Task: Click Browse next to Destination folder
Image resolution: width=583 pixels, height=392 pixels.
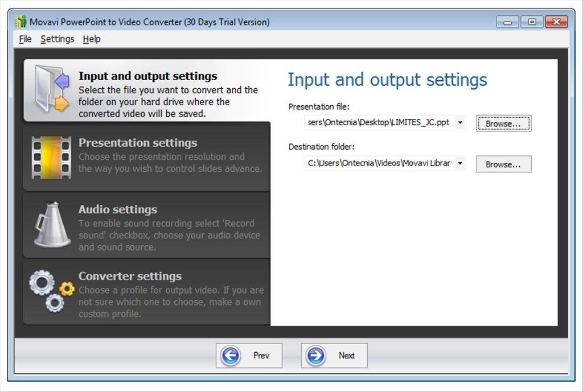Action: [503, 164]
